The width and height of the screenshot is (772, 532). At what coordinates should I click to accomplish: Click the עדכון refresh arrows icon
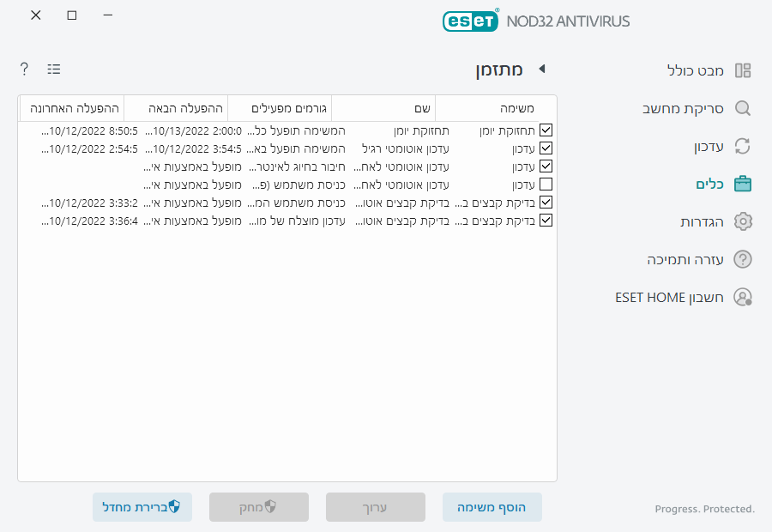coord(745,146)
